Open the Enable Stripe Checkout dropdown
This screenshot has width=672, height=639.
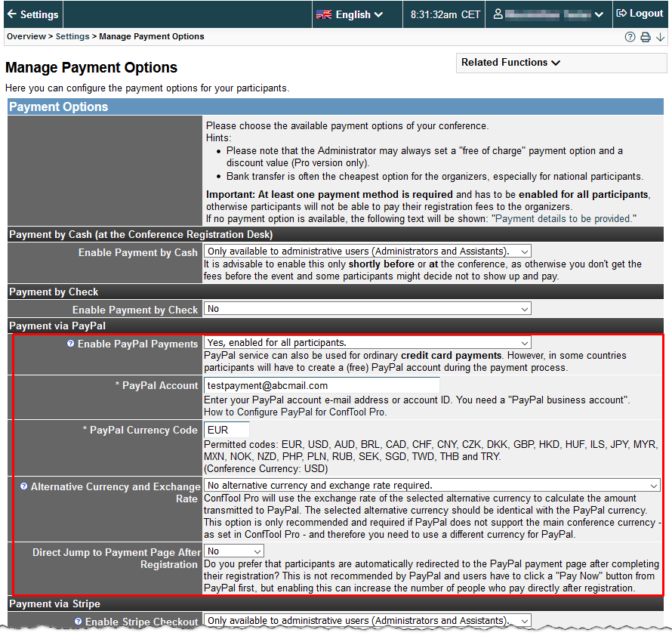click(x=367, y=620)
